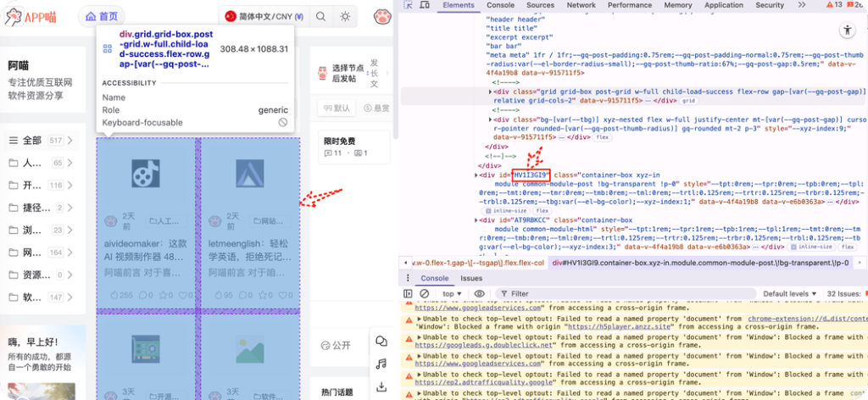Click the website search magnifier icon

tap(321, 16)
